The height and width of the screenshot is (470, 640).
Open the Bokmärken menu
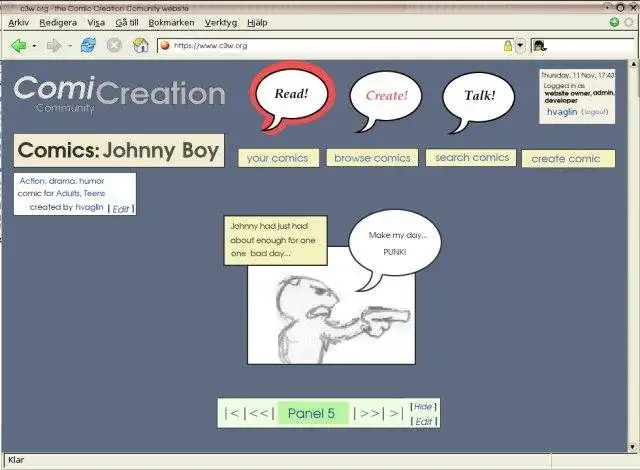(171, 23)
